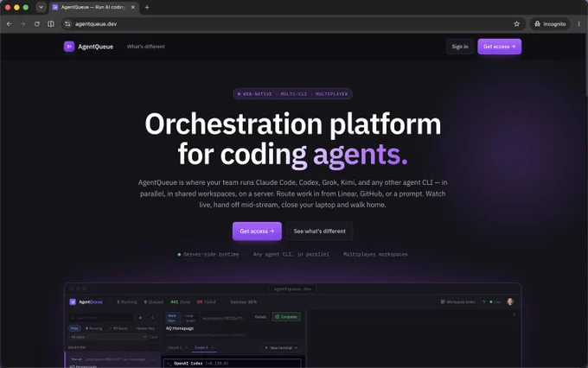Click the Any agent CLI, in parallel label
The width and height of the screenshot is (588, 368).
coord(291,255)
